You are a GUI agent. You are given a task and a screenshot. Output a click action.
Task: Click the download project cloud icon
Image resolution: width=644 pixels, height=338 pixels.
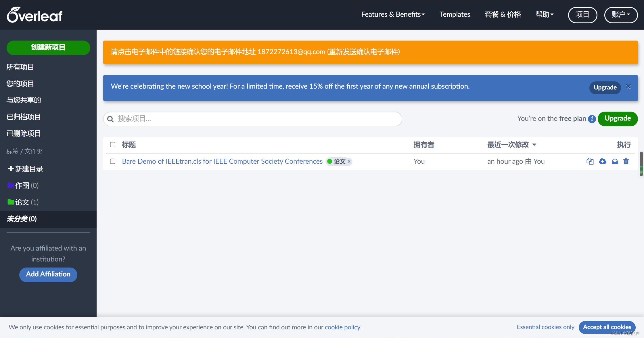tap(603, 161)
